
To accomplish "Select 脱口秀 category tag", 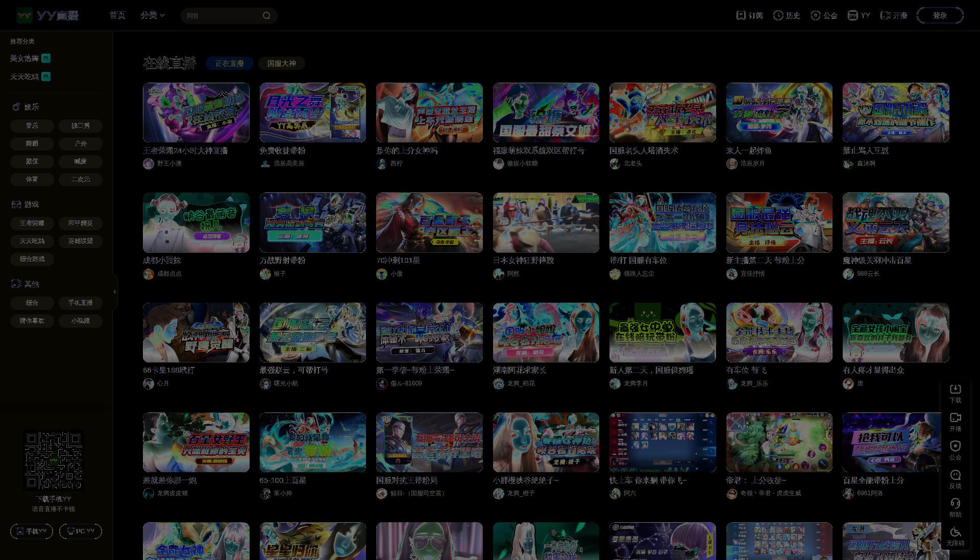I will click(x=81, y=126).
